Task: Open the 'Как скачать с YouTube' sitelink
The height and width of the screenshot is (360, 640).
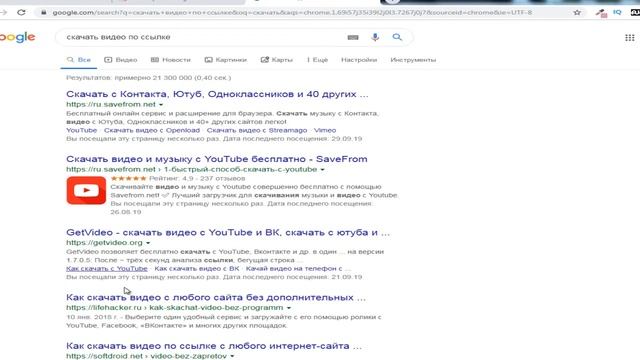Action: [x=107, y=269]
